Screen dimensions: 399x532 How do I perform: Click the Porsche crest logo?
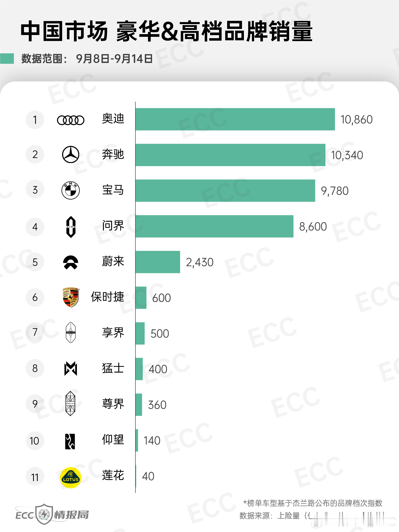pos(70,297)
